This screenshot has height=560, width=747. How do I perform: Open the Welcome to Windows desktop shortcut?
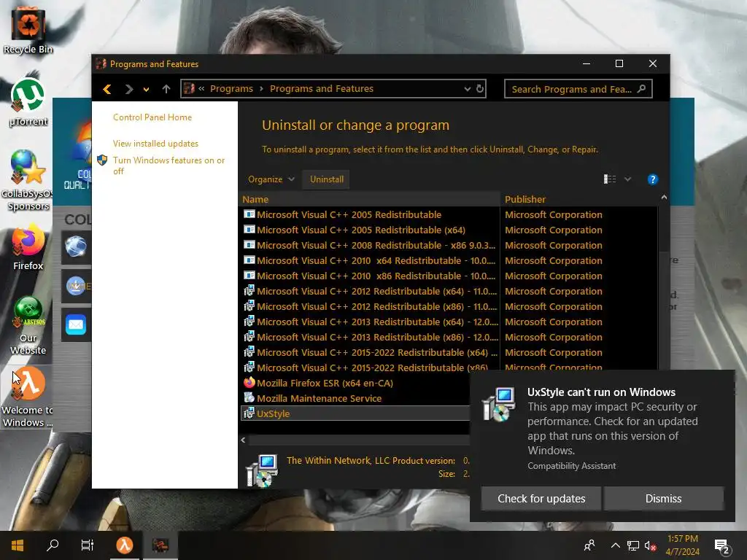point(27,397)
